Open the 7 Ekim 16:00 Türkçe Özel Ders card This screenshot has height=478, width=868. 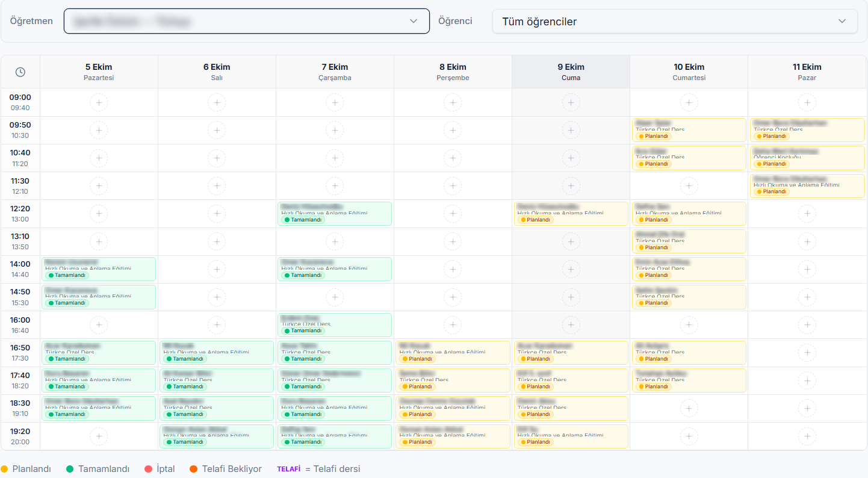click(335, 325)
